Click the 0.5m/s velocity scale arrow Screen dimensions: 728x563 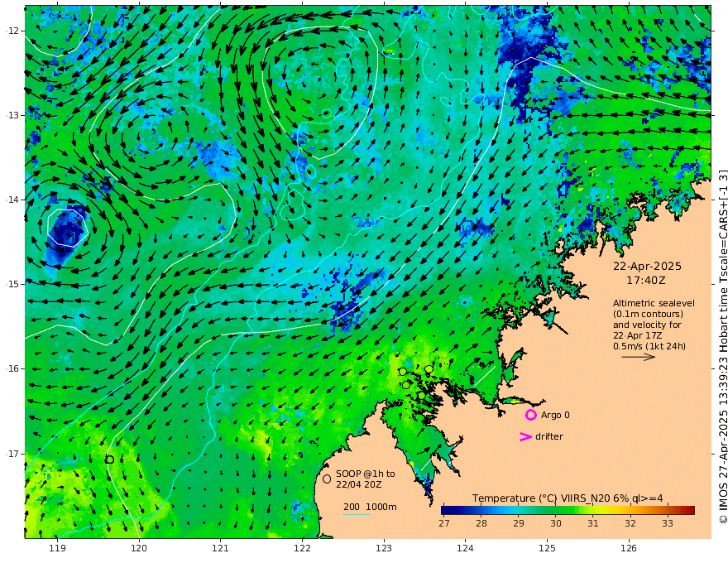coord(639,357)
